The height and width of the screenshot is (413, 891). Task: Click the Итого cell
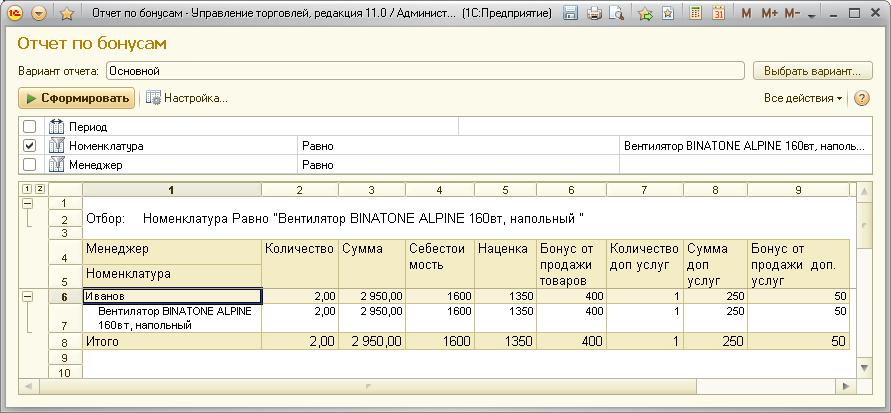coord(172,341)
